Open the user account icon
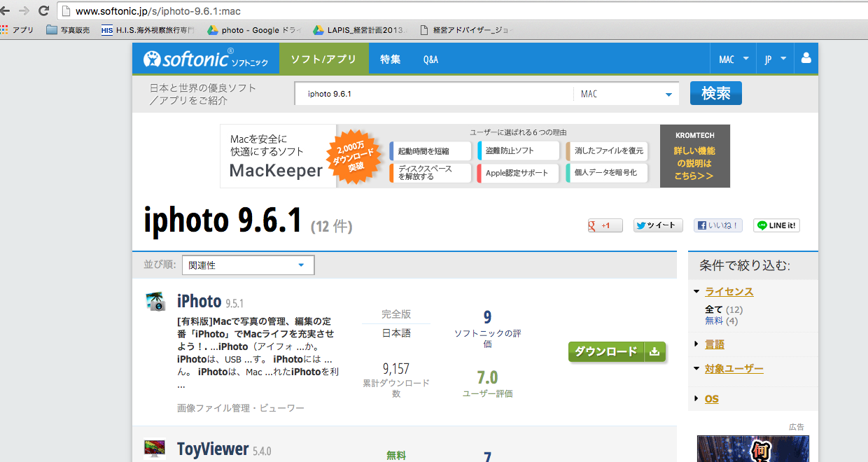 [x=806, y=59]
